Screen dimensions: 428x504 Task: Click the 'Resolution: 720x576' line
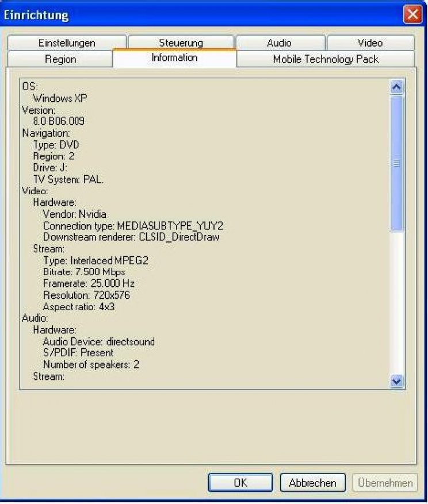[x=86, y=295]
